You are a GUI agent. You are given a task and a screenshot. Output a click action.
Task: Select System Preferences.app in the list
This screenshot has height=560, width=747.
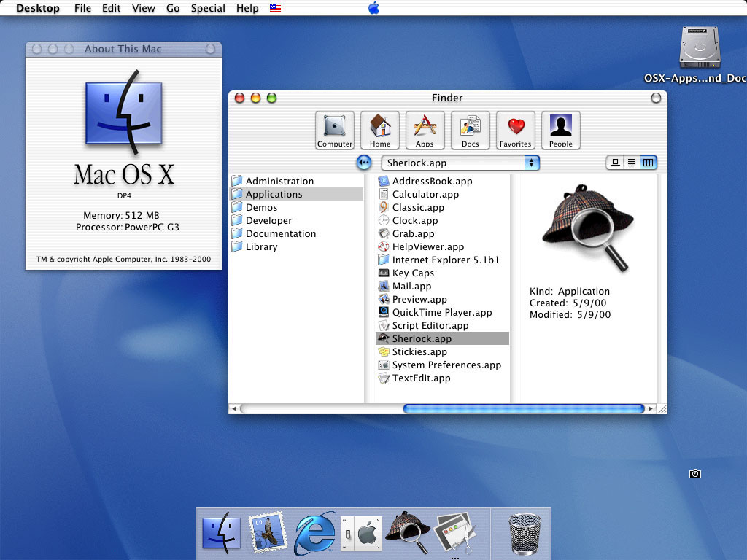pos(443,365)
